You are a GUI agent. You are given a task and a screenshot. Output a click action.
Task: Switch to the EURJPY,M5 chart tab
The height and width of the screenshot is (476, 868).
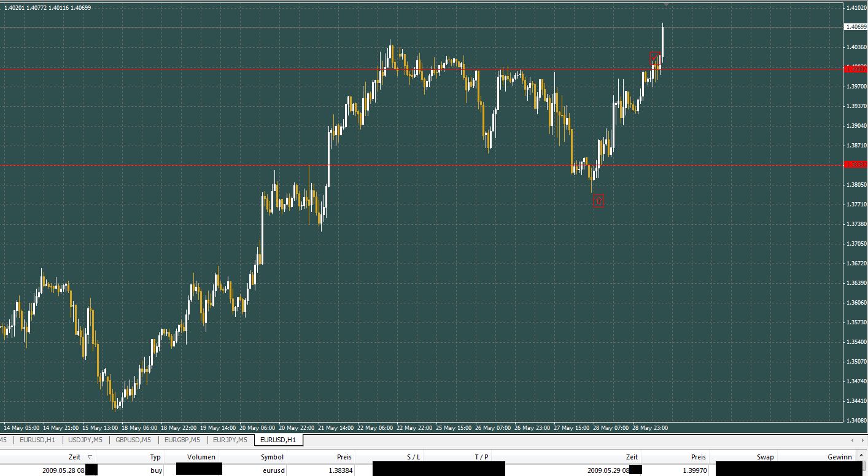230,440
